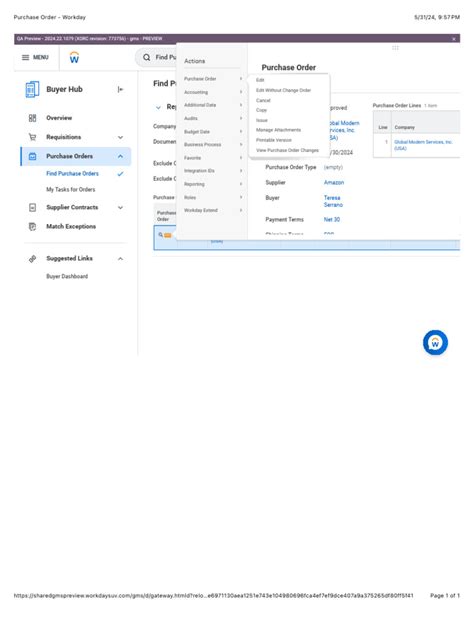
Task: Open the Amazon supplier link
Action: pyautogui.click(x=334, y=183)
